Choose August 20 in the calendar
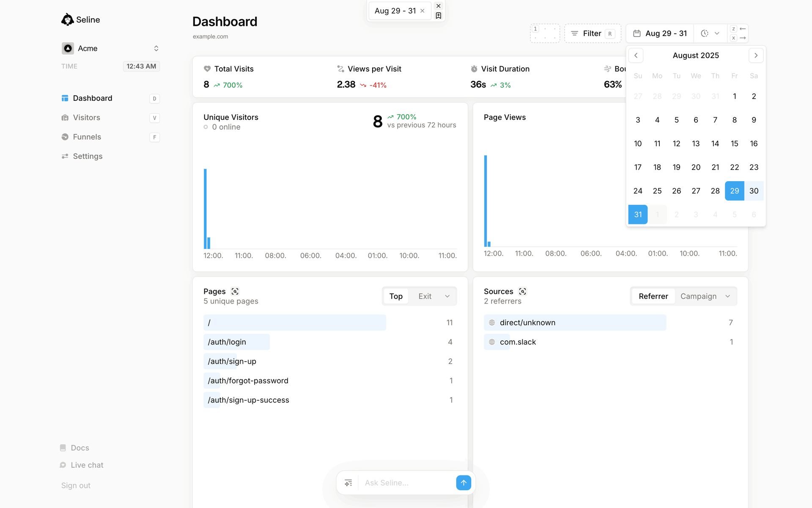The width and height of the screenshot is (812, 508). click(x=696, y=167)
